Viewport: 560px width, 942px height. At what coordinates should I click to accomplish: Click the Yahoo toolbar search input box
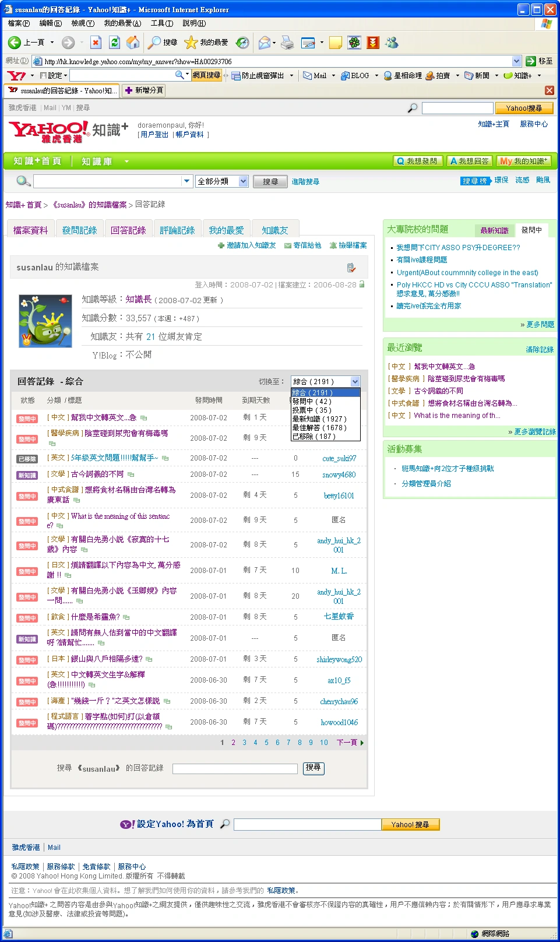coord(122,75)
